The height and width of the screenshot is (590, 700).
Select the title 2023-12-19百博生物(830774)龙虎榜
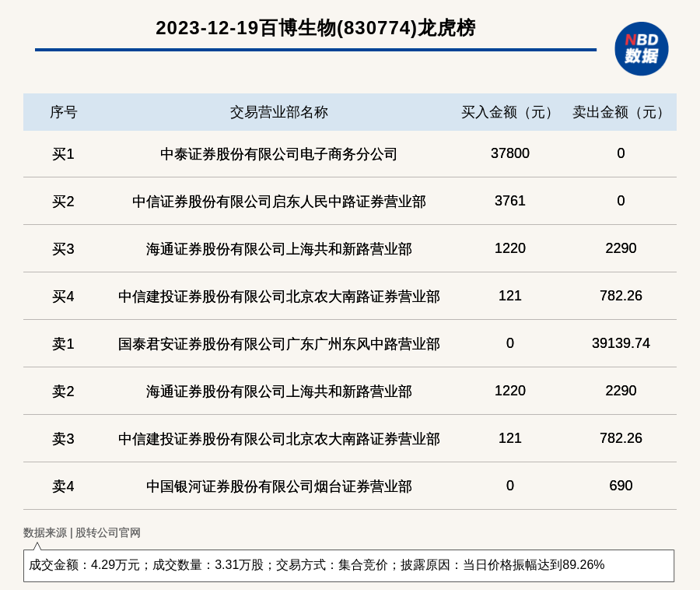[315, 28]
